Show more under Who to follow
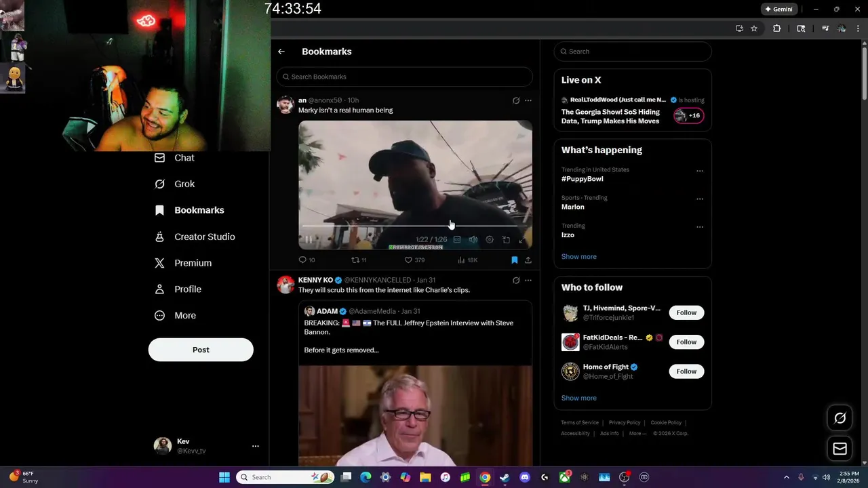This screenshot has height=488, width=868. coord(579,398)
